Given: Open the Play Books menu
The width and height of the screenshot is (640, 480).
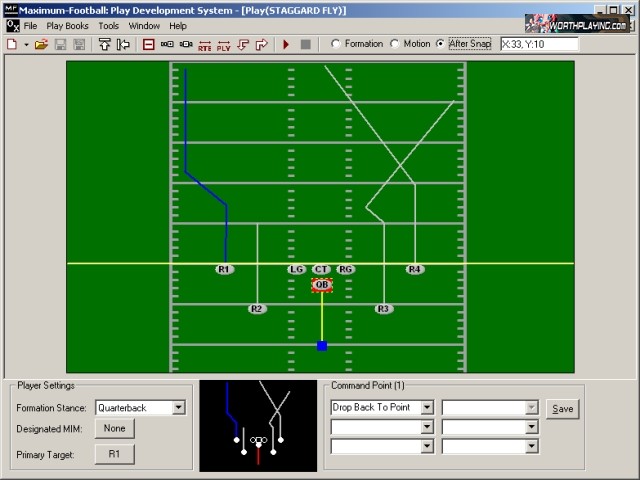Looking at the screenshot, I should tap(68, 25).
